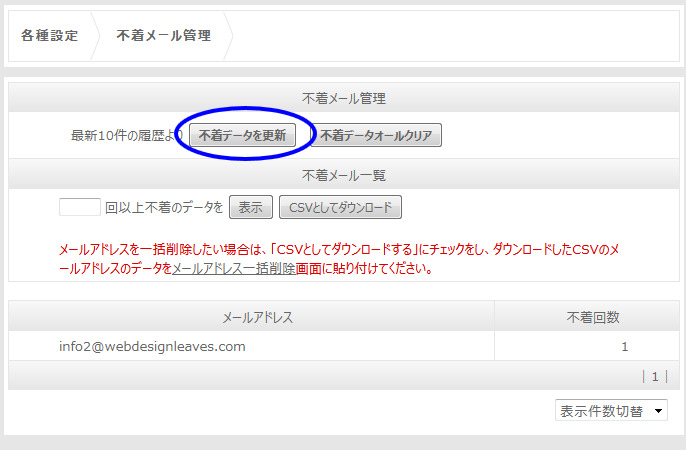Click the 回以上不着のデータを label
The width and height of the screenshot is (686, 450).
tap(164, 207)
